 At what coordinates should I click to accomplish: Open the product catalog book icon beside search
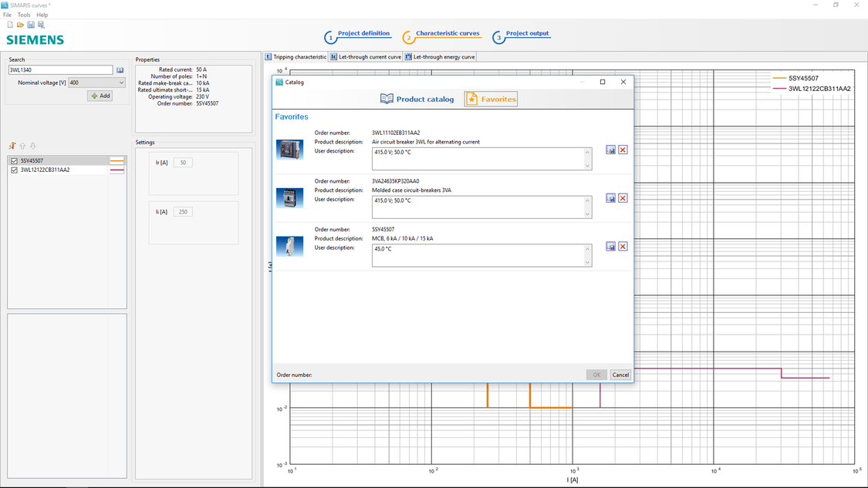pyautogui.click(x=120, y=69)
